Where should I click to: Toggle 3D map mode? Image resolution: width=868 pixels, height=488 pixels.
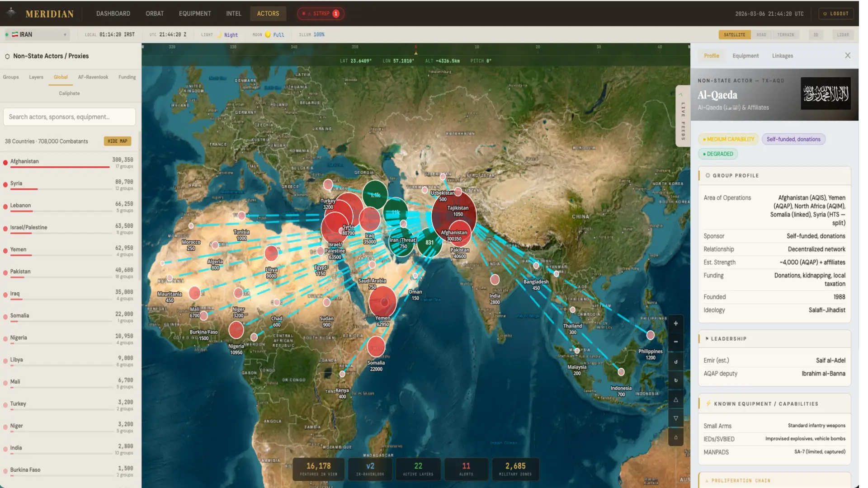[x=816, y=35]
